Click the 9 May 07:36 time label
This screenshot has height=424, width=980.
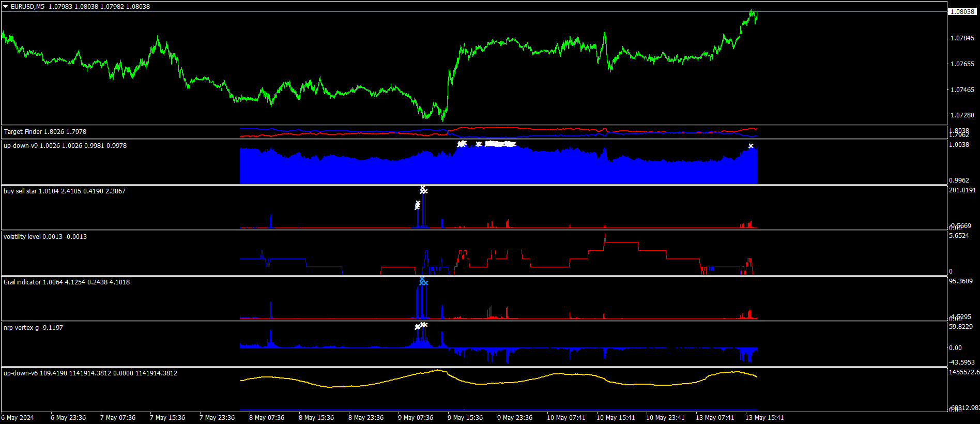point(416,418)
